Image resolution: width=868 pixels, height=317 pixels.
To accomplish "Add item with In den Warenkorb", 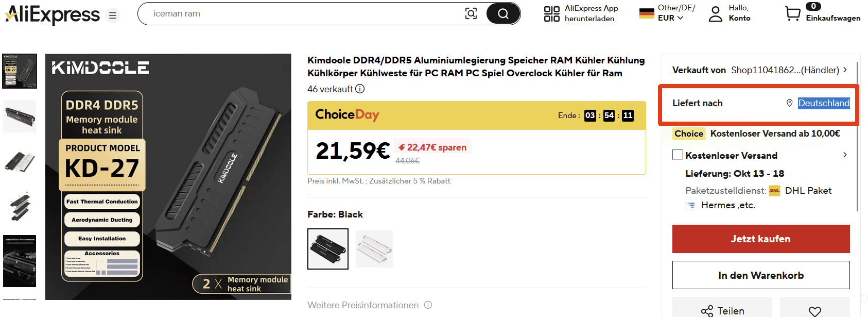I will pyautogui.click(x=760, y=275).
